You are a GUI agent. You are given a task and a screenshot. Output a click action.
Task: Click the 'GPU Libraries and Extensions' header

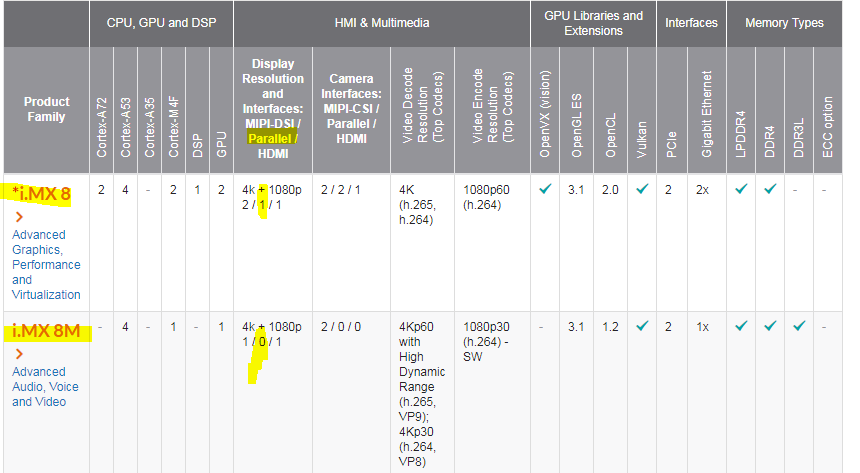pyautogui.click(x=593, y=23)
